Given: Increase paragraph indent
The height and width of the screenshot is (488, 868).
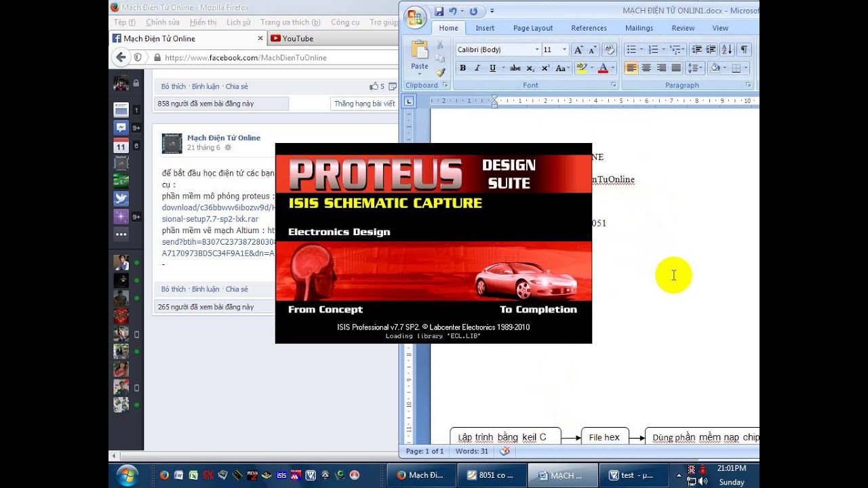Looking at the screenshot, I should click(x=711, y=49).
